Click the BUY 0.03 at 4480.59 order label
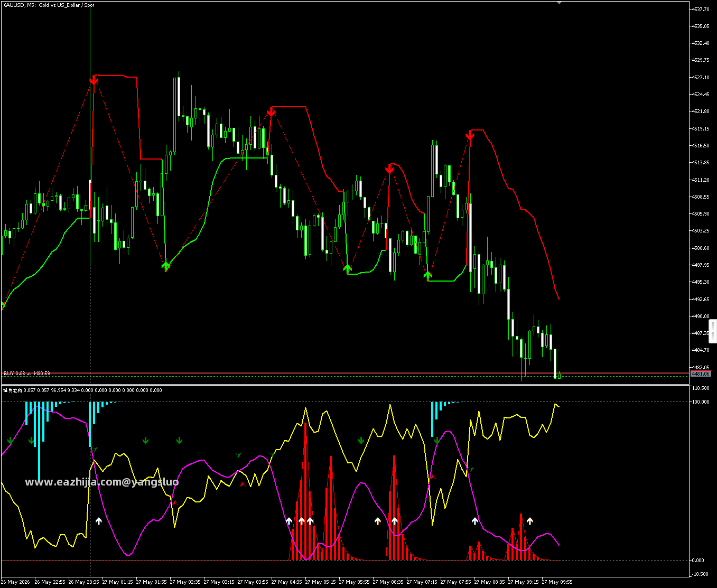 pos(27,374)
